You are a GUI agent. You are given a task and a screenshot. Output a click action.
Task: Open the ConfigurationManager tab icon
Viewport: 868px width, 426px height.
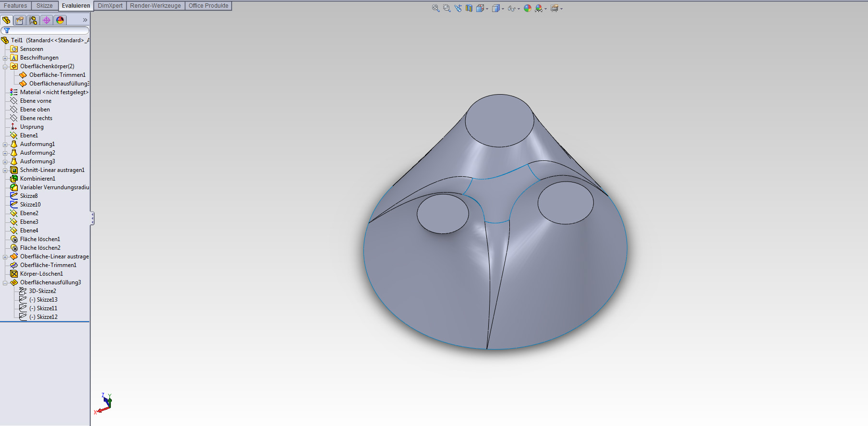tap(33, 20)
